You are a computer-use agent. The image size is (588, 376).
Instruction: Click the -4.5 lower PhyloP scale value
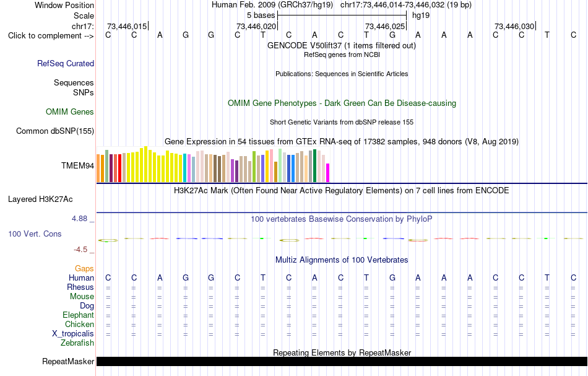[x=80, y=250]
